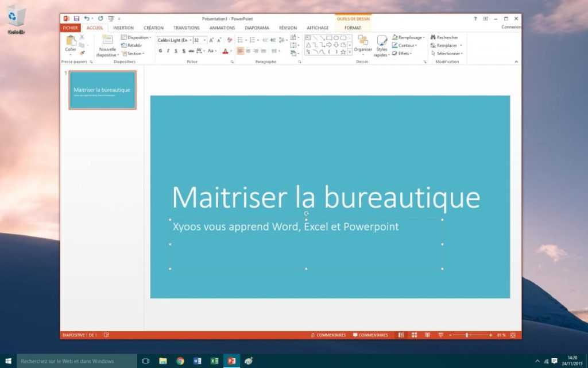Open the Remplissage shape fill dropdown
The width and height of the screenshot is (588, 368).
click(x=408, y=37)
